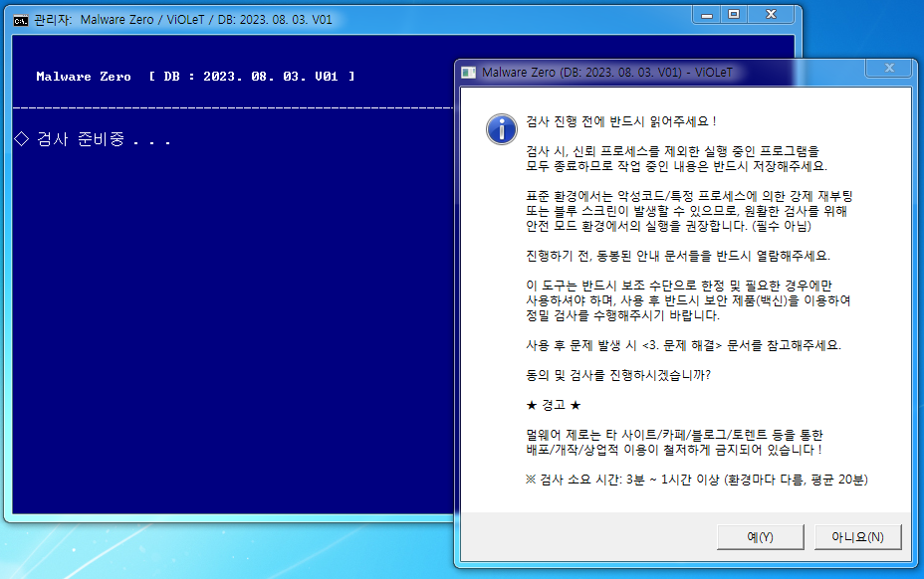Close the 관리자 console window

(771, 15)
